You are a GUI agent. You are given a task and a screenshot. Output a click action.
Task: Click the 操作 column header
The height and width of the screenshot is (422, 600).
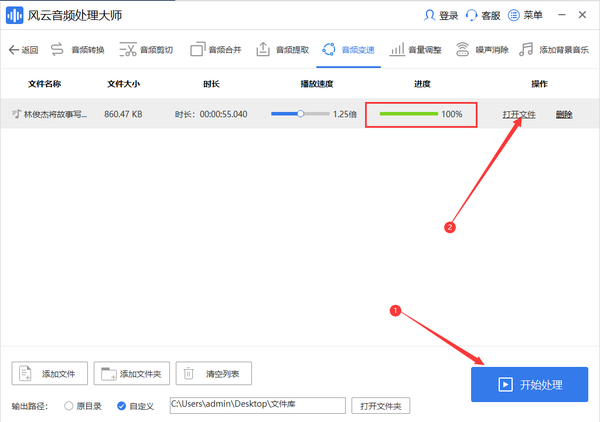tap(539, 84)
